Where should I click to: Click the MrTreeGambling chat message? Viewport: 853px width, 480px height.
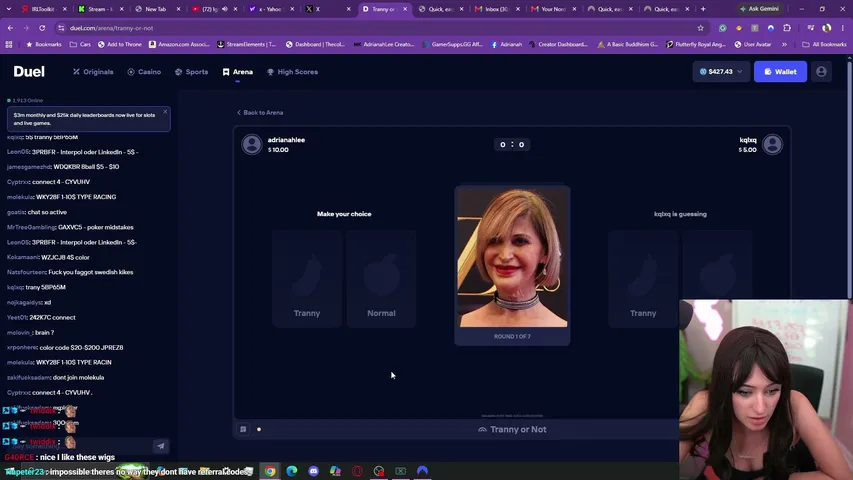point(70,227)
